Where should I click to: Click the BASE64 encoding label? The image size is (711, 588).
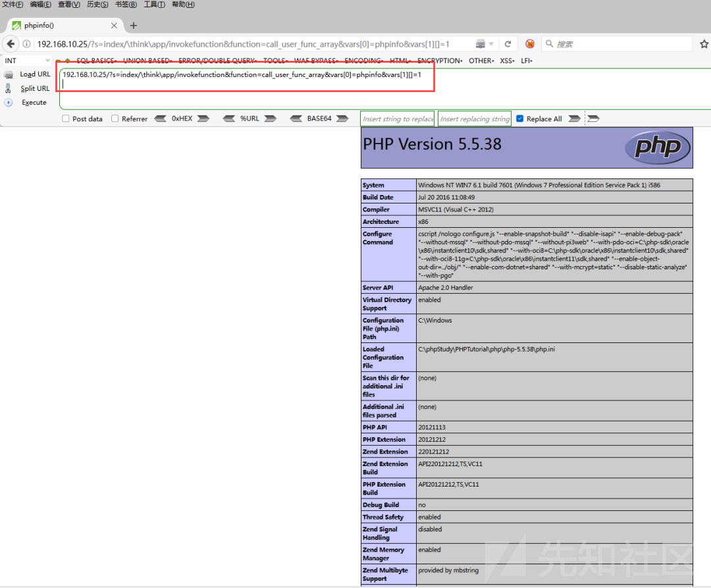pos(319,119)
